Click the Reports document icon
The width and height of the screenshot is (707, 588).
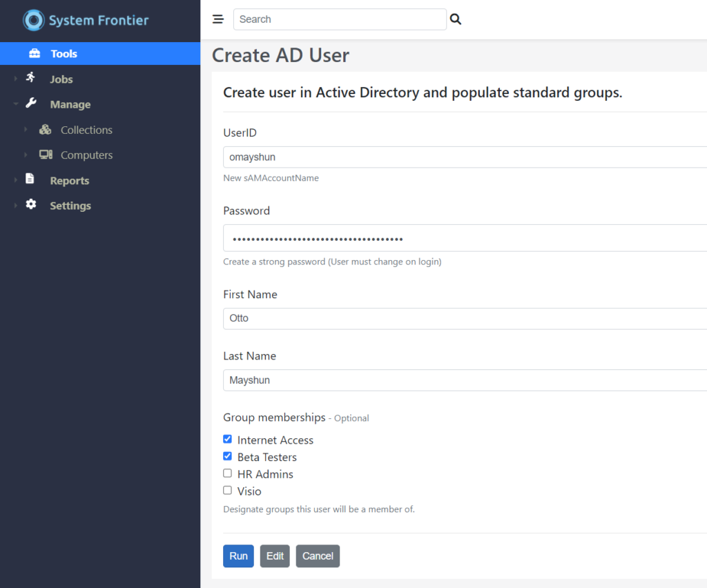(x=30, y=179)
